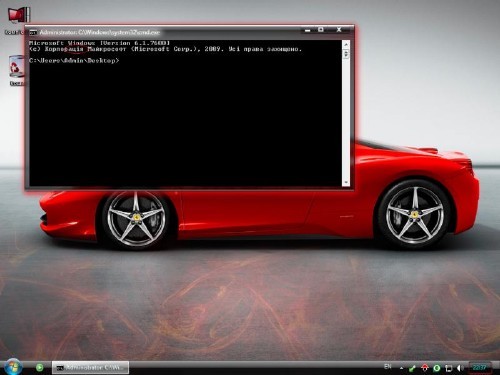Open the Windows Start orb
This screenshot has height=375, width=500.
coord(13,367)
